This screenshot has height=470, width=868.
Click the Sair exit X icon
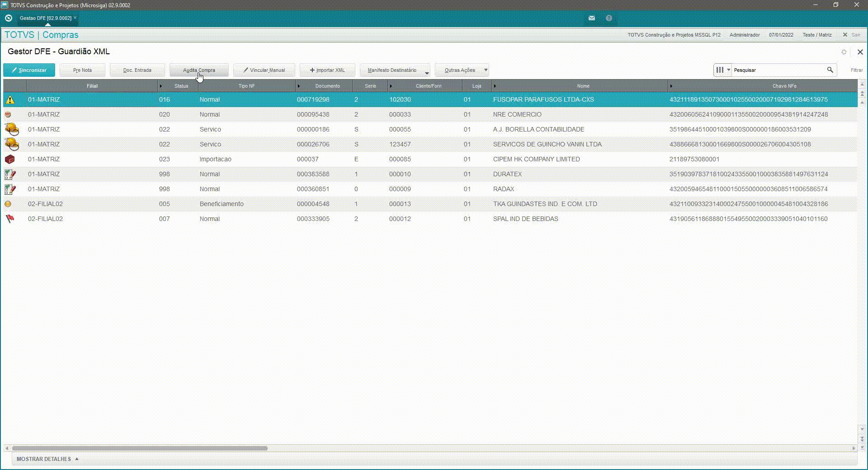point(845,35)
